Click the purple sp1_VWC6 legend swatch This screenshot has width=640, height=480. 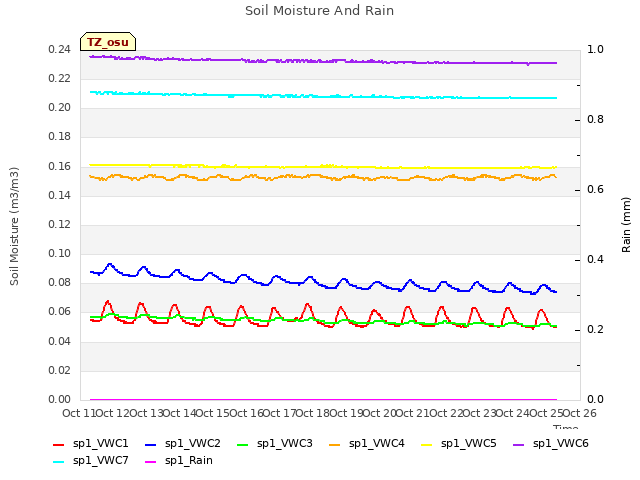[x=519, y=444]
